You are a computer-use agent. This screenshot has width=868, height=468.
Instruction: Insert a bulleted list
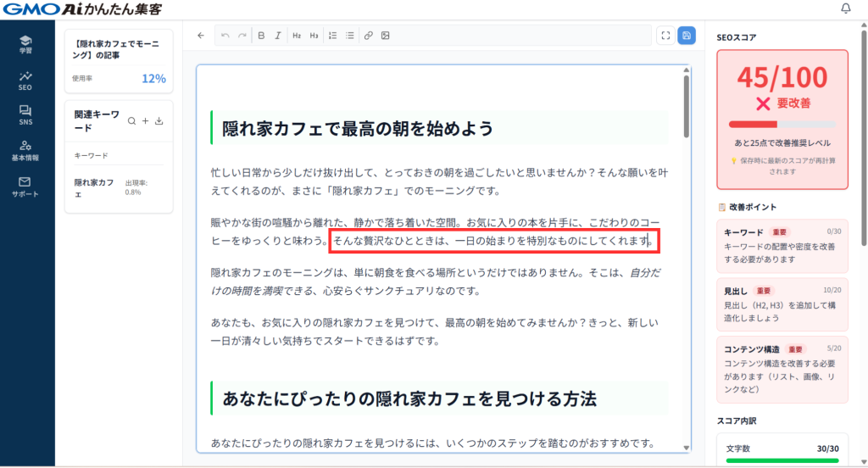349,36
